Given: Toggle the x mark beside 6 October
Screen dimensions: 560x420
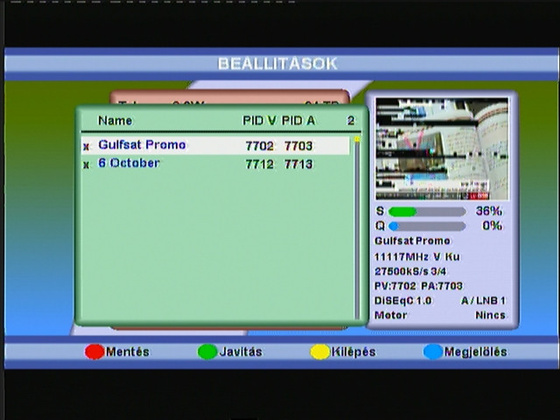Looking at the screenshot, I should click(86, 165).
